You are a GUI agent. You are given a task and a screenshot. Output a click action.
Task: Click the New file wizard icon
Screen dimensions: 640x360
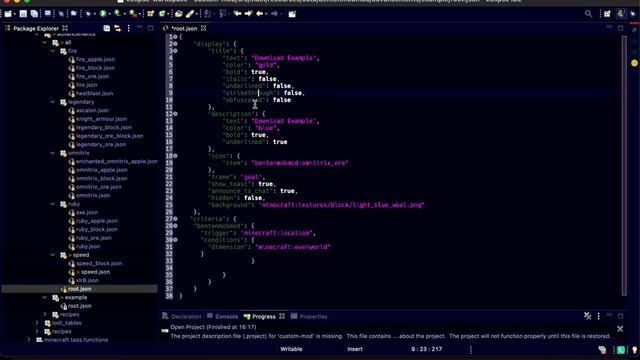[x=8, y=14]
